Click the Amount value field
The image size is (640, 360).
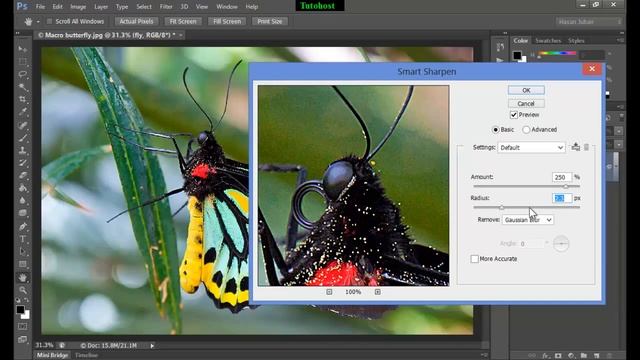[562, 177]
